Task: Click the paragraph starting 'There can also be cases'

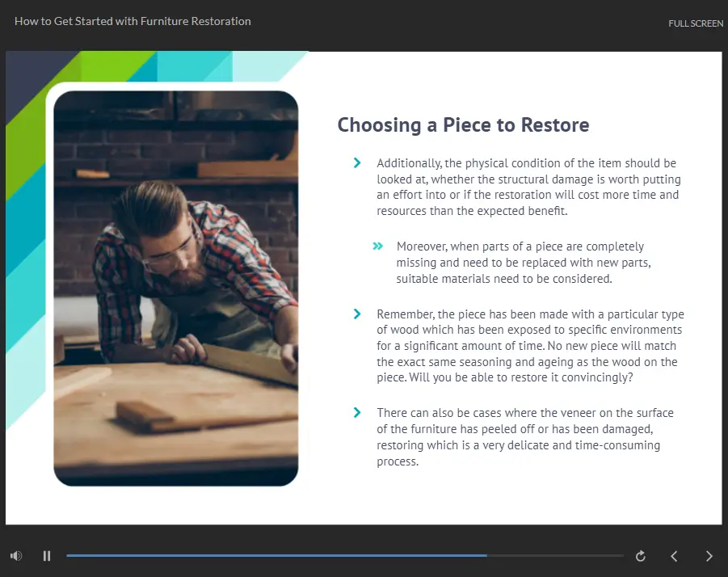Action: 525,437
